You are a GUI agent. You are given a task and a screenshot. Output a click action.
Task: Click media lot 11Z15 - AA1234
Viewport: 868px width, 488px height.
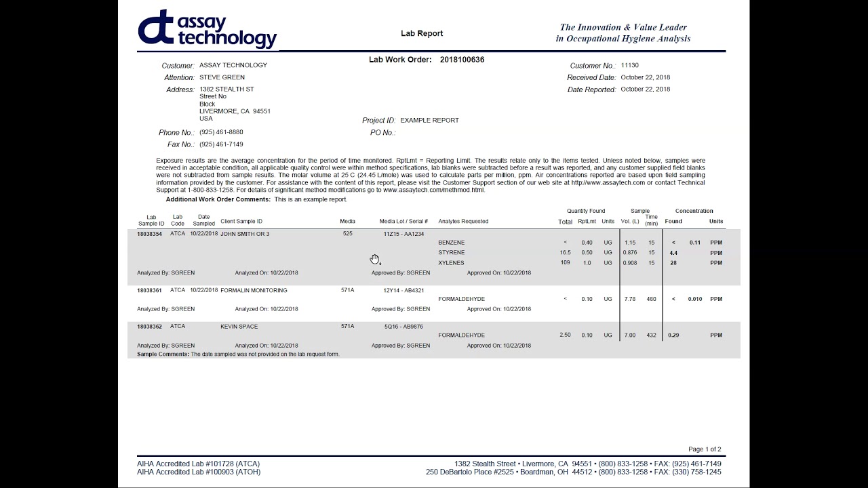click(403, 234)
